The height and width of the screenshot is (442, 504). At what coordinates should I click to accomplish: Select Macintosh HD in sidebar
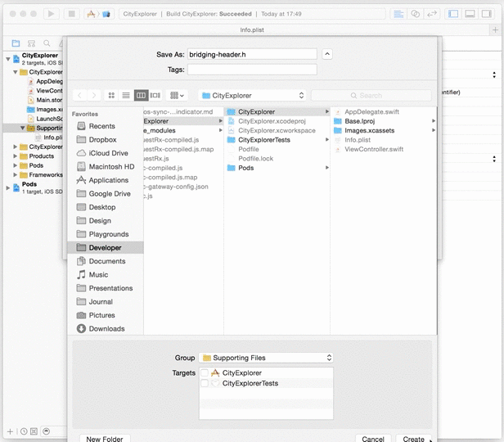click(x=106, y=166)
